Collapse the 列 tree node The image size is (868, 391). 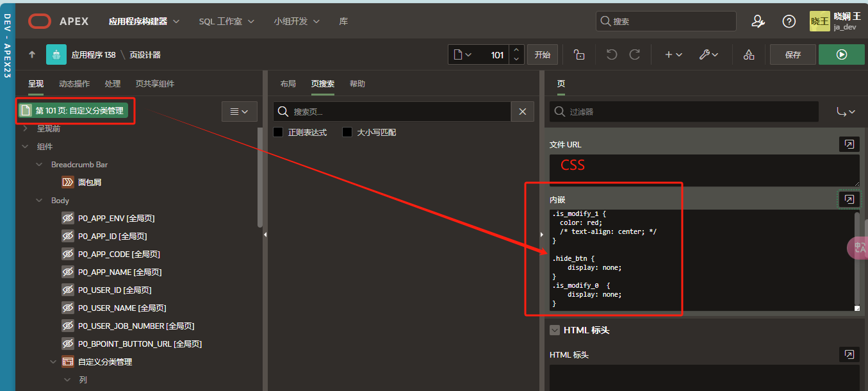coord(67,379)
